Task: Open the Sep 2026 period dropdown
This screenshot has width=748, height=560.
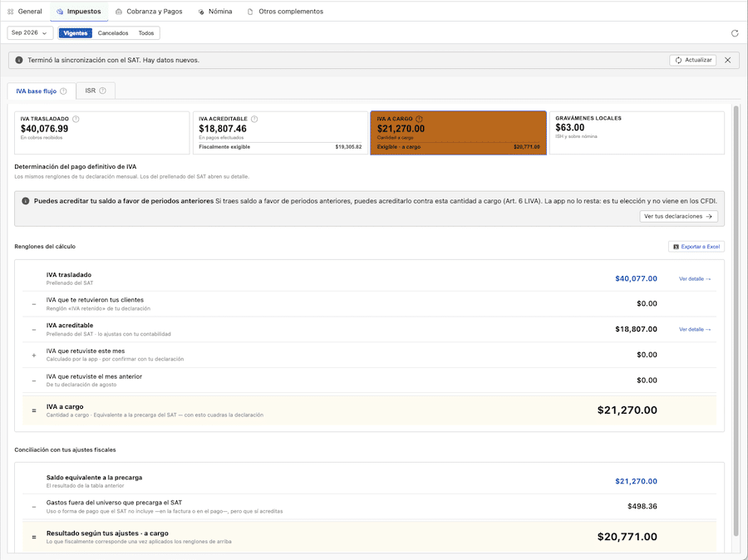Action: [30, 33]
